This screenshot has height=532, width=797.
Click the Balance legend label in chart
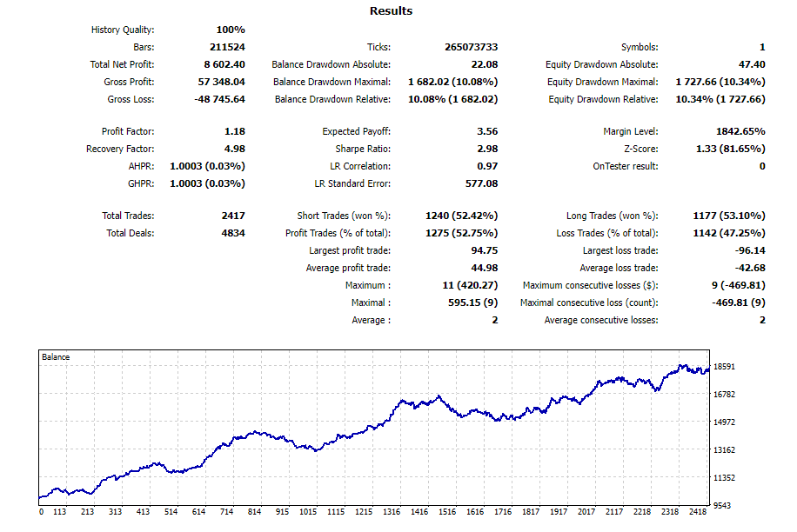point(56,357)
